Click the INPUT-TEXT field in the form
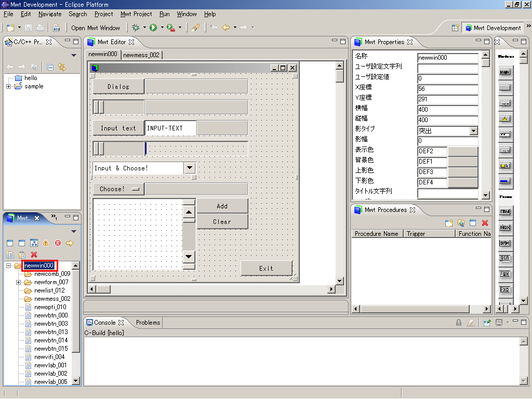This screenshot has height=399, width=532. tap(170, 128)
